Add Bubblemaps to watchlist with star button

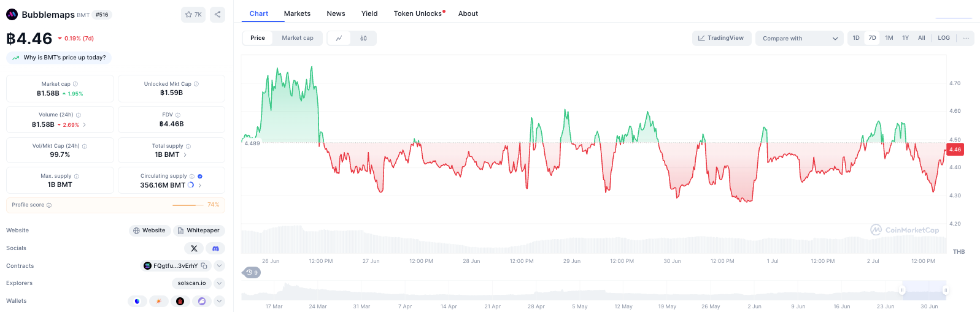point(193,15)
